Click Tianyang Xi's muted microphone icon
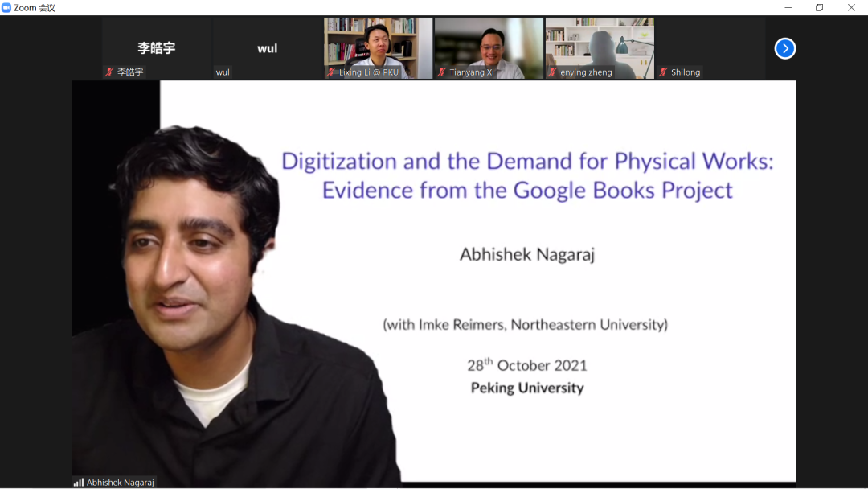This screenshot has width=868, height=489. tap(441, 72)
